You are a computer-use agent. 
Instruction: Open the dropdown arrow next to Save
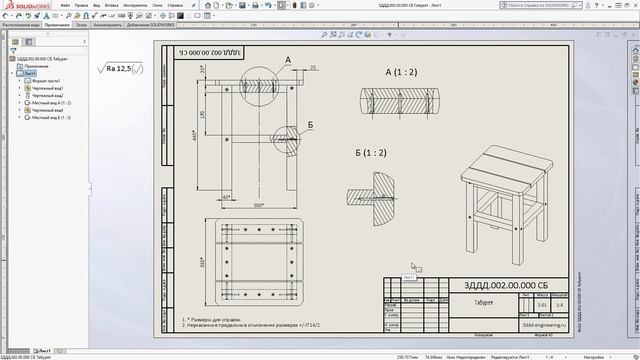[248, 6]
